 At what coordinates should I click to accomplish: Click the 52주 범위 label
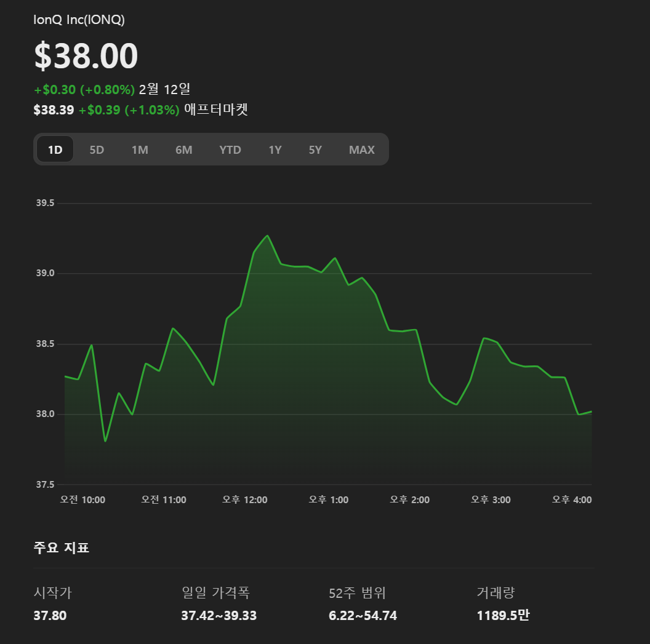coord(358,593)
